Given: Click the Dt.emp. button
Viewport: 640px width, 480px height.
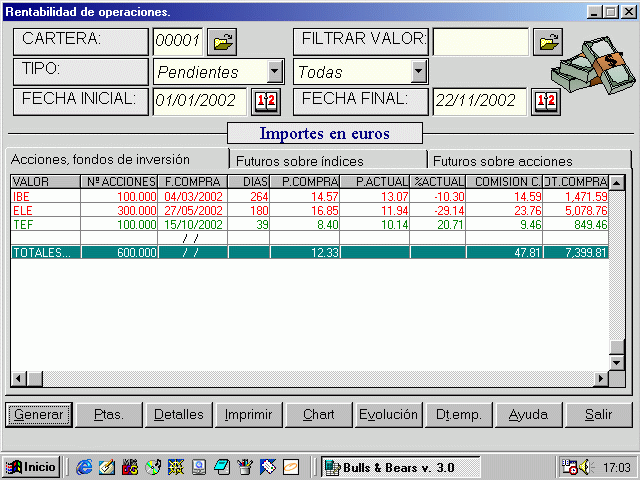Looking at the screenshot, I should [x=459, y=415].
